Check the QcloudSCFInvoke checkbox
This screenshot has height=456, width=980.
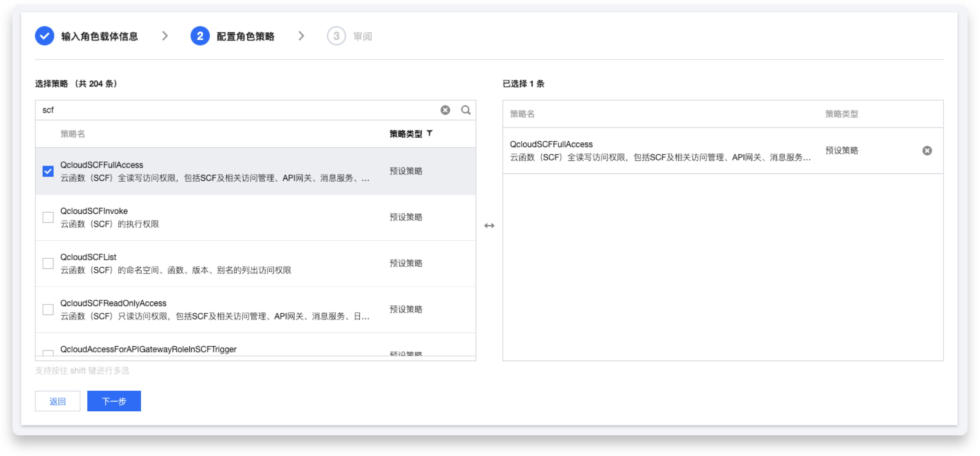[x=48, y=217]
